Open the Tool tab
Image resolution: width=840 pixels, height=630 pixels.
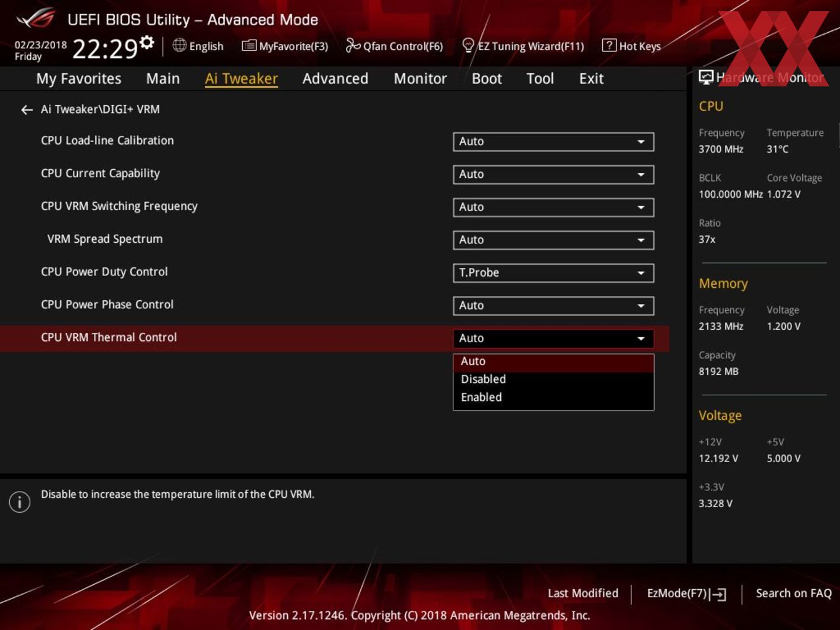coord(540,78)
